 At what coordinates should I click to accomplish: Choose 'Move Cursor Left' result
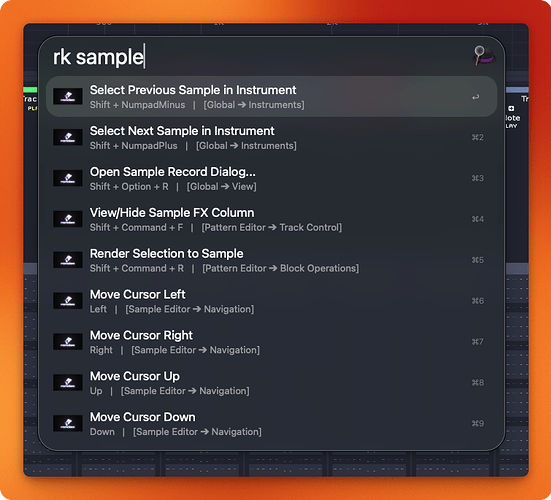pyautogui.click(x=271, y=301)
